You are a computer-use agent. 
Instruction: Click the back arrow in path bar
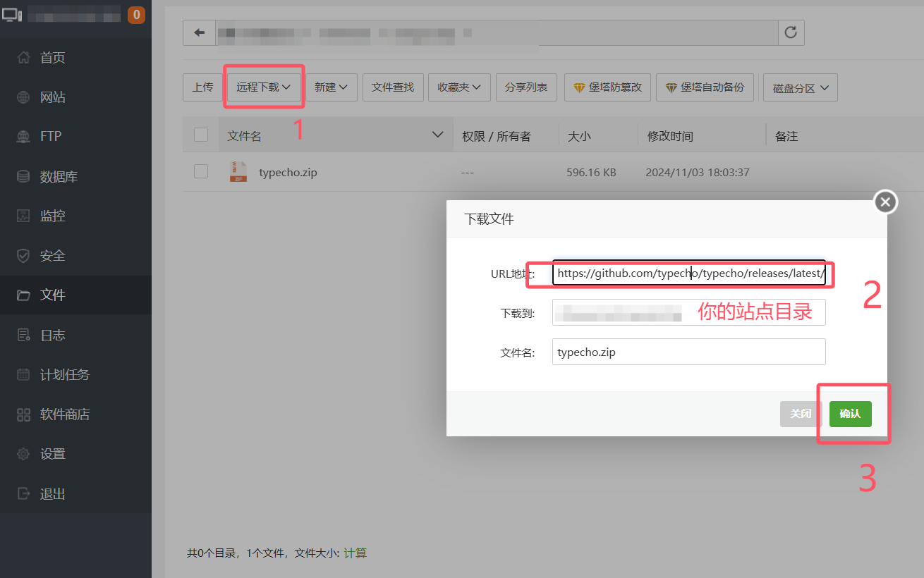pyautogui.click(x=200, y=32)
